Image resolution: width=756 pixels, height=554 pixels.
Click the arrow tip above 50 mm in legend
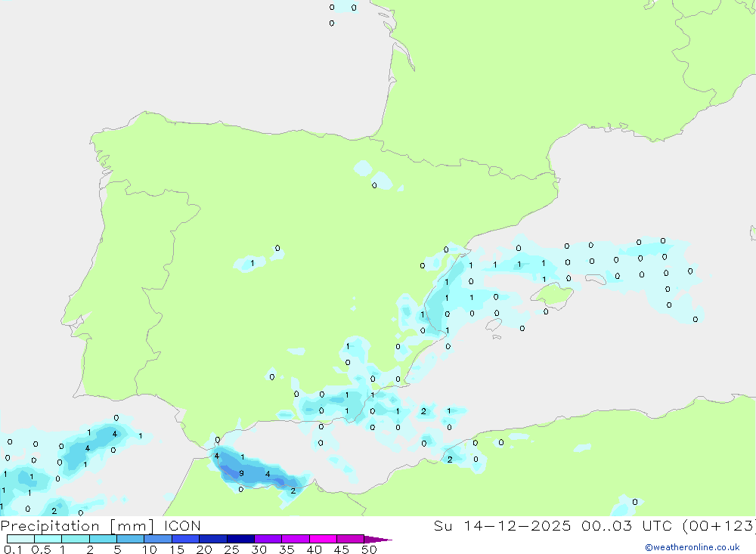(378, 539)
